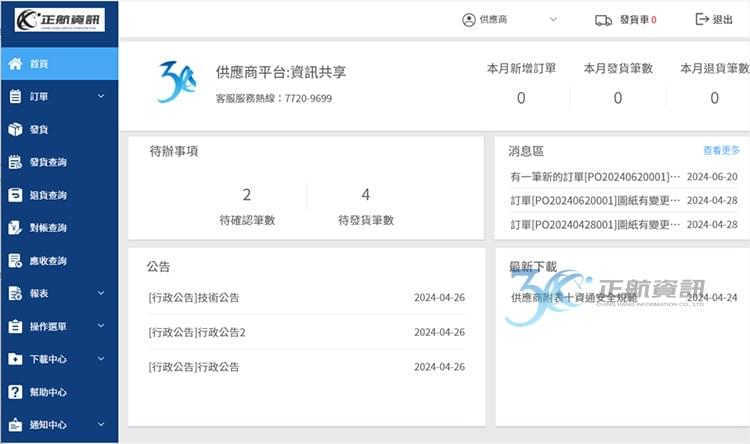The width and height of the screenshot is (750, 444).
Task: Open the 發貨 menu item
Action: click(x=59, y=129)
